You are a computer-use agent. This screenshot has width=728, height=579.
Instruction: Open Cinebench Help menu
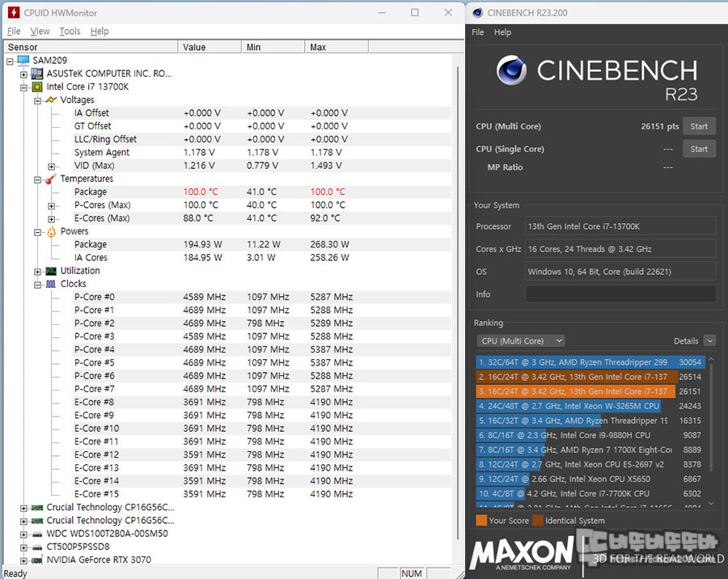[502, 32]
